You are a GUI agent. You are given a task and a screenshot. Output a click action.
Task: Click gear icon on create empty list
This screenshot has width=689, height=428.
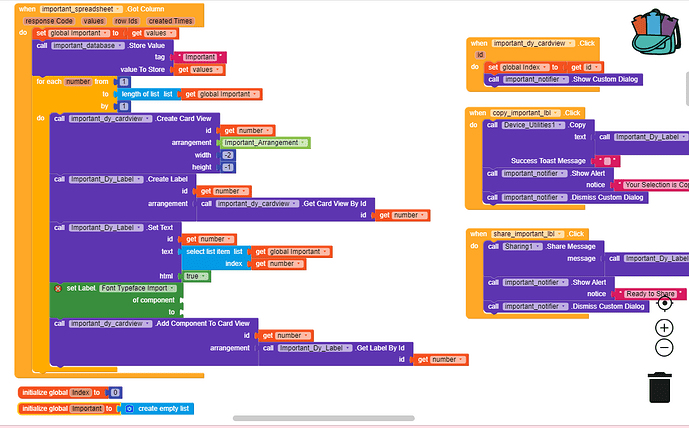(130, 408)
